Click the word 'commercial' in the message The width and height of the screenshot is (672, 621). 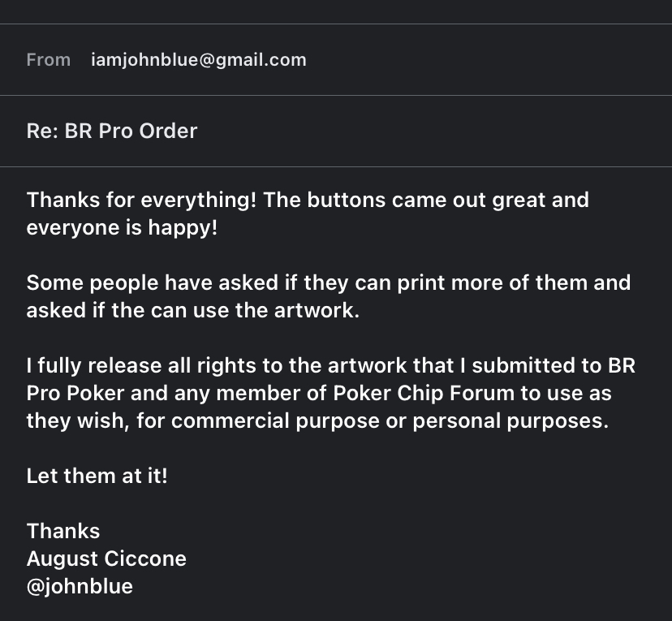(230, 420)
